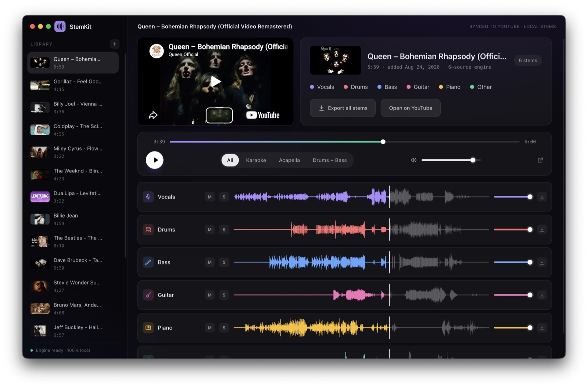Viewport: 588px width, 388px height.
Task: Select Dua Lipa - Levitating track
Action: (73, 197)
